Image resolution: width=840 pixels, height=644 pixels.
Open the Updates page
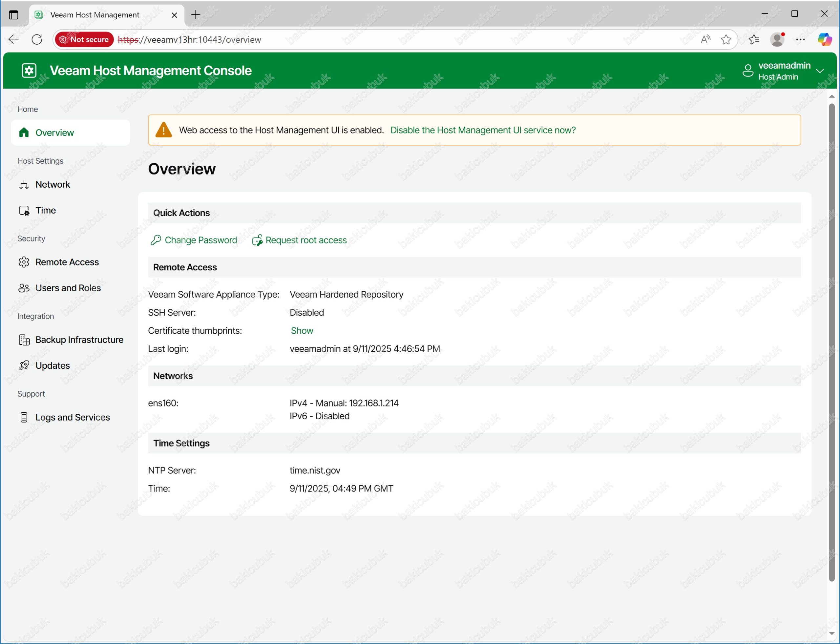pyautogui.click(x=52, y=366)
